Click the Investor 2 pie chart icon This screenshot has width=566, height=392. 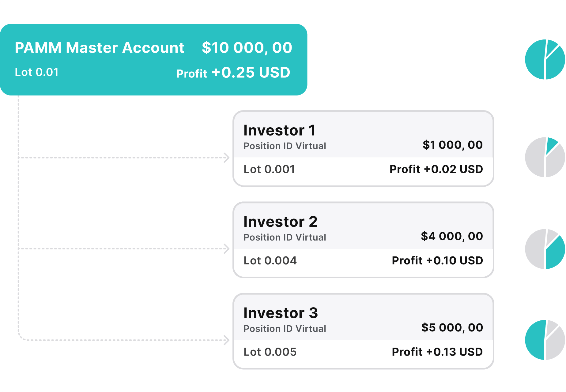(x=545, y=249)
